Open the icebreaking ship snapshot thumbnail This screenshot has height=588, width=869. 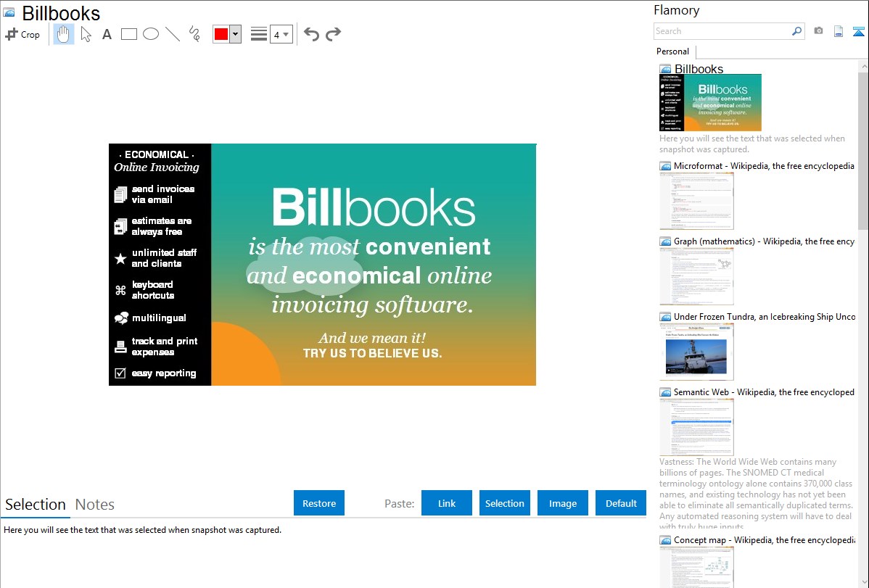coord(696,351)
